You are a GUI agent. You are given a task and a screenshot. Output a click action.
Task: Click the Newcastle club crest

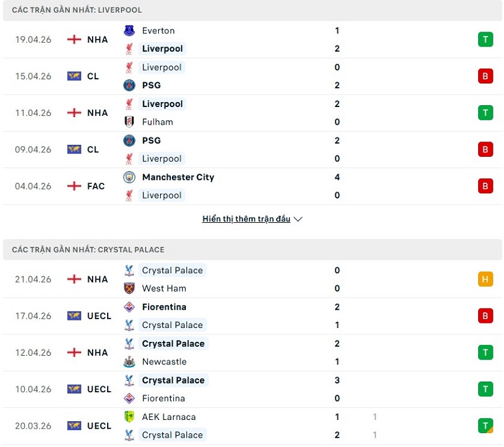coord(129,362)
